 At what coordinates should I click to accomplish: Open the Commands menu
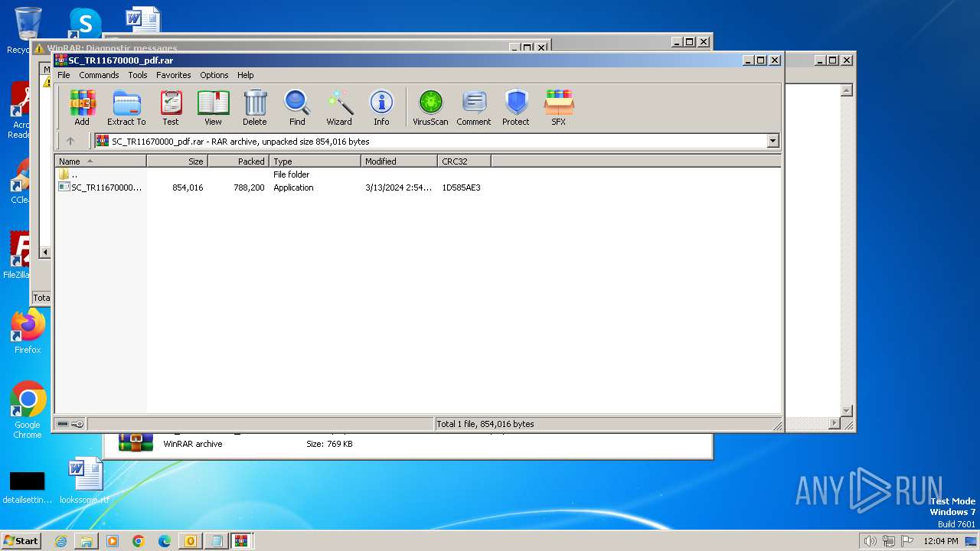99,75
